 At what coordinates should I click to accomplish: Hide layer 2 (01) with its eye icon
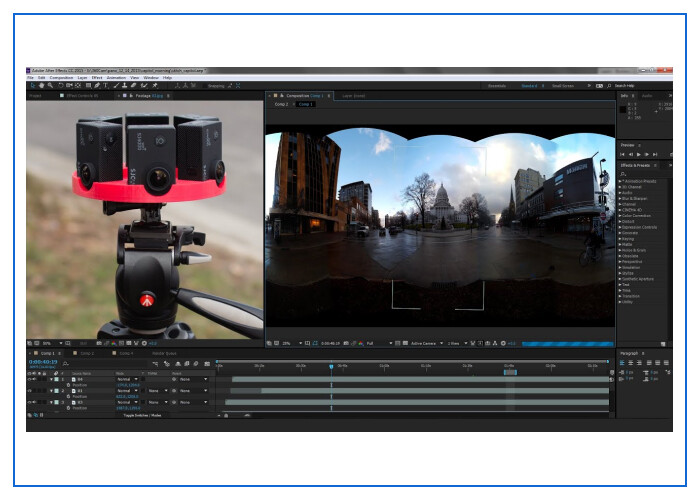pos(29,391)
